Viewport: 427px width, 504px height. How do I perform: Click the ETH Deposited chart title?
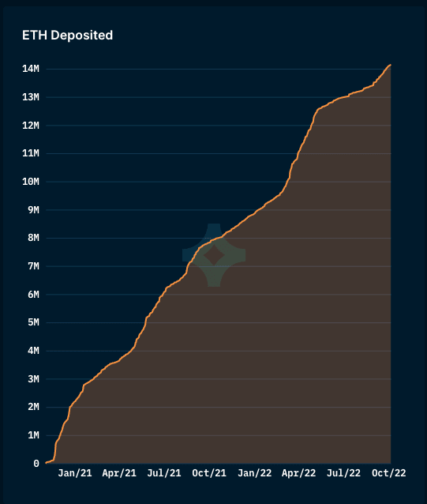pyautogui.click(x=67, y=35)
